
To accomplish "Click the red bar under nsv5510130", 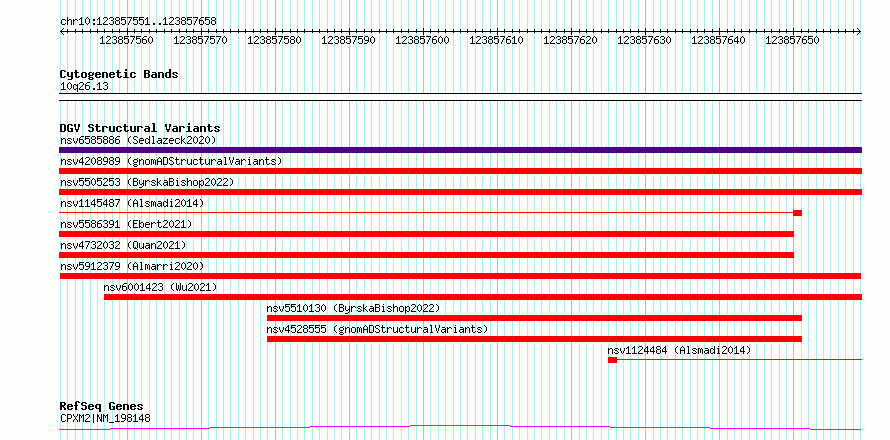I will point(534,318).
